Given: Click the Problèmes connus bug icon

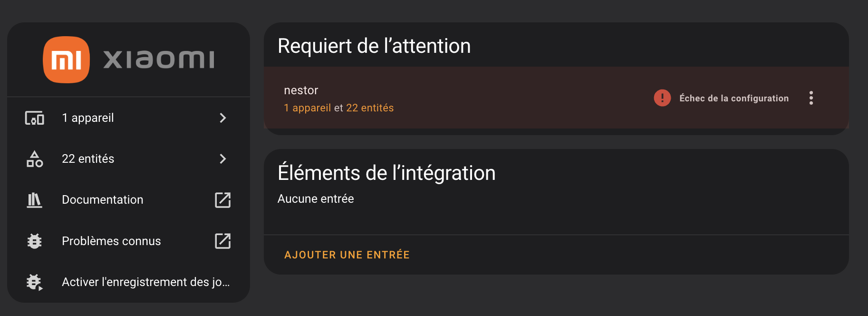Looking at the screenshot, I should click(35, 241).
